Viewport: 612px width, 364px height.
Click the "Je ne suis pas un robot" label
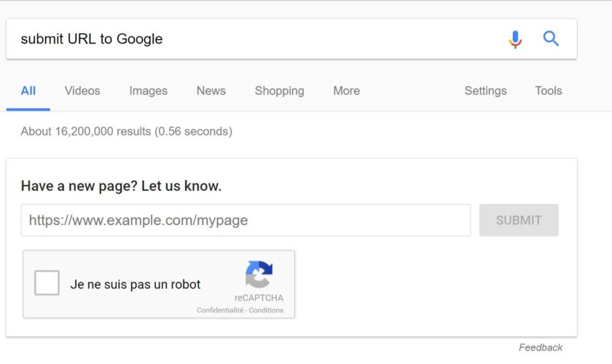136,285
